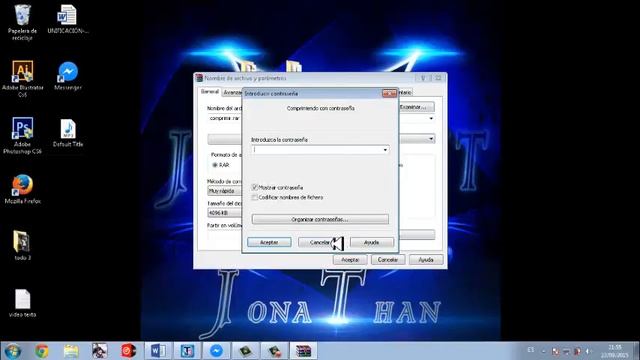Show hidden system tray icons arrow
Image resolution: width=640 pixels, height=360 pixels.
coord(544,351)
